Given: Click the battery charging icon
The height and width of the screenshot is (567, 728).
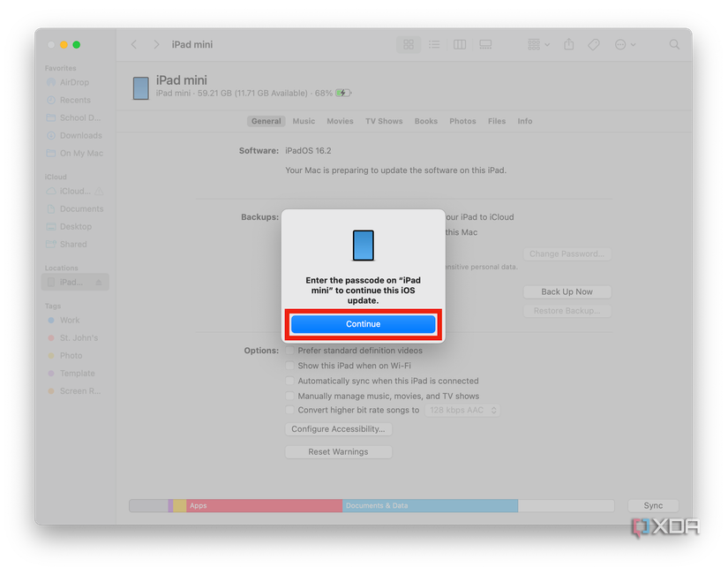Looking at the screenshot, I should pos(343,94).
